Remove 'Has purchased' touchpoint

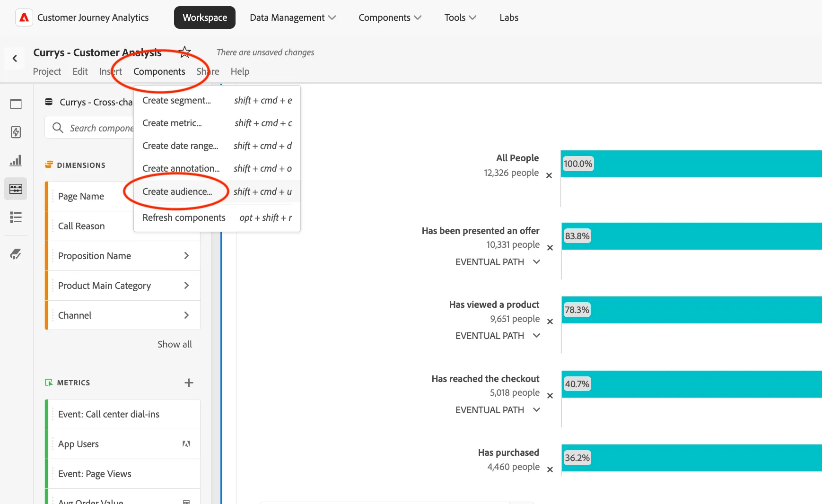[x=550, y=469]
